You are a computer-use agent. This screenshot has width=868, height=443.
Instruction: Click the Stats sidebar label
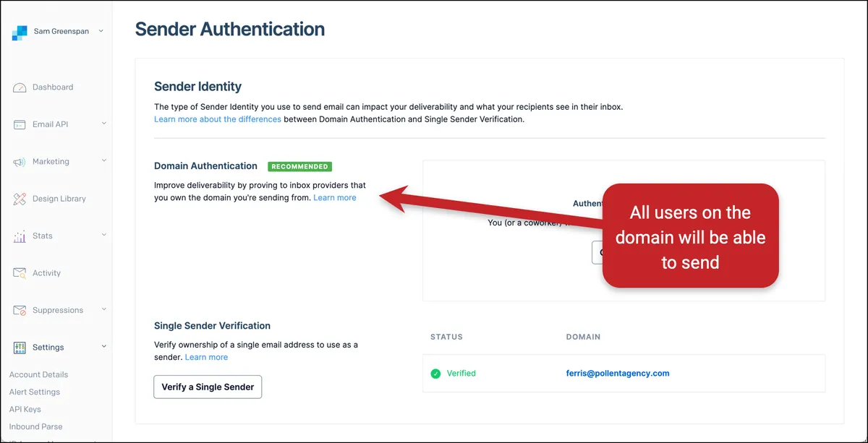pyautogui.click(x=43, y=236)
